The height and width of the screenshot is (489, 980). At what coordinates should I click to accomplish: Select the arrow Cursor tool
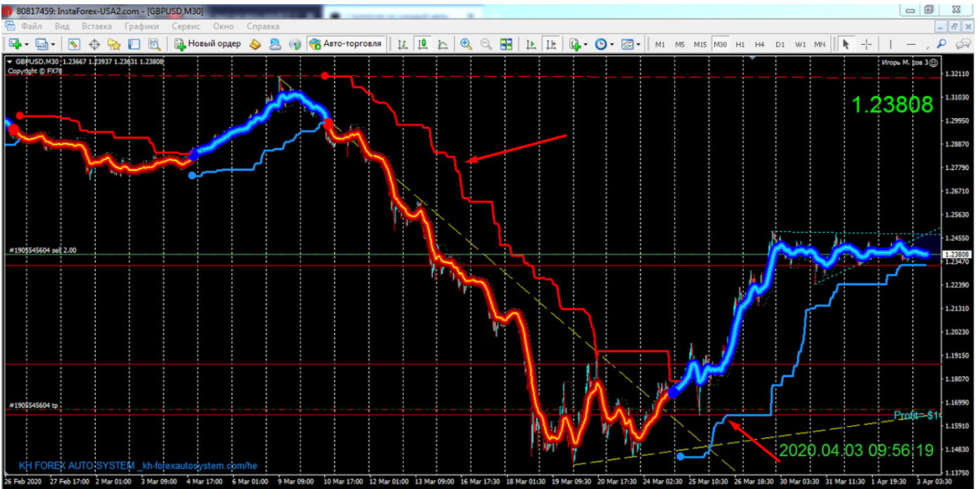(846, 44)
